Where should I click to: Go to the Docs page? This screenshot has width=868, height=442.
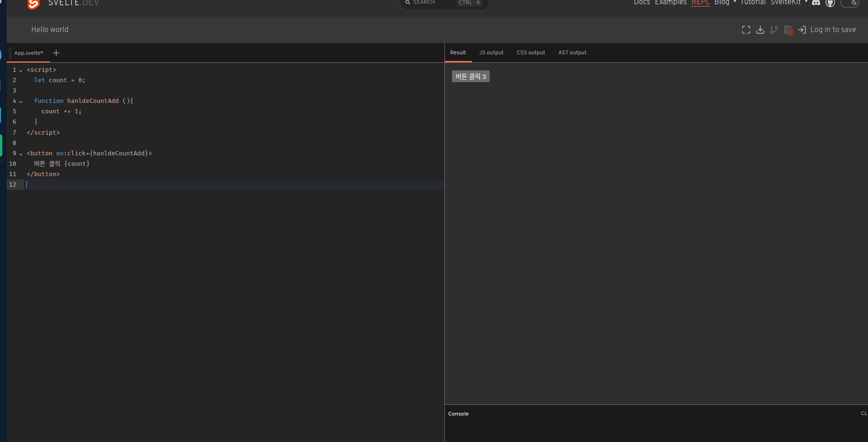pos(642,2)
